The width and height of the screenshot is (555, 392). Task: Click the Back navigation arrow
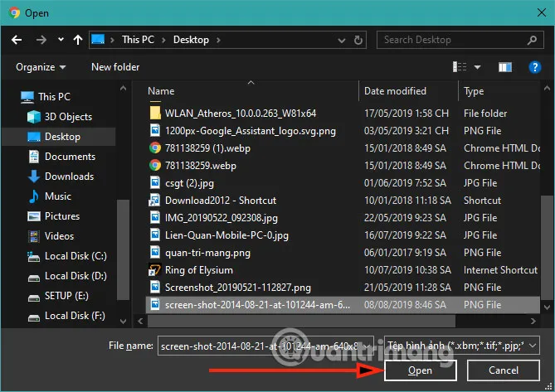[x=18, y=39]
